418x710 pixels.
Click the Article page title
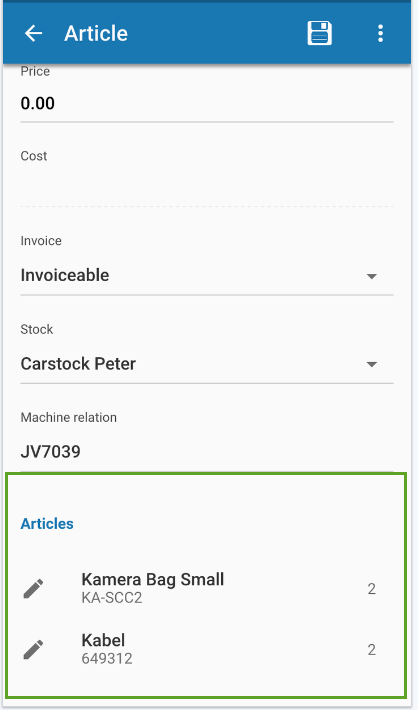(96, 34)
